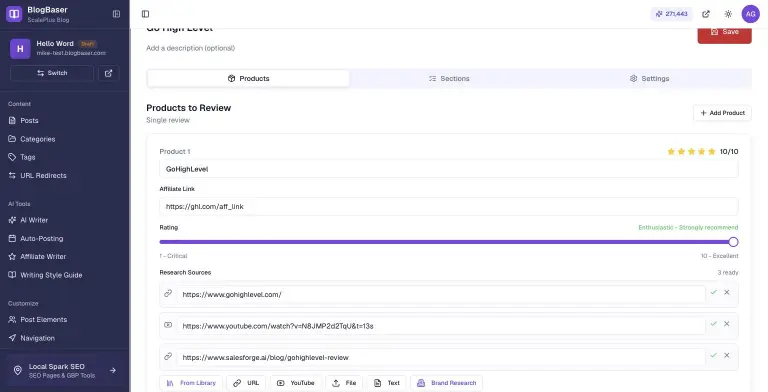Click the green check on YouTube source

tap(714, 324)
